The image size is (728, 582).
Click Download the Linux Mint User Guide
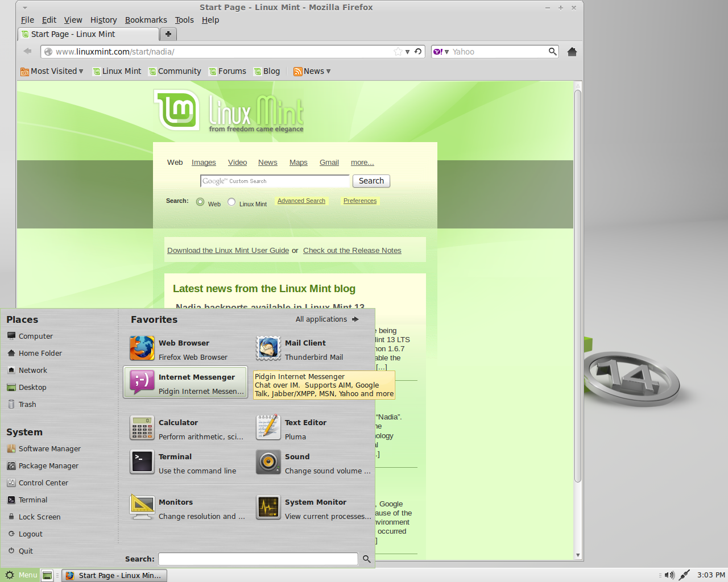[x=228, y=251]
